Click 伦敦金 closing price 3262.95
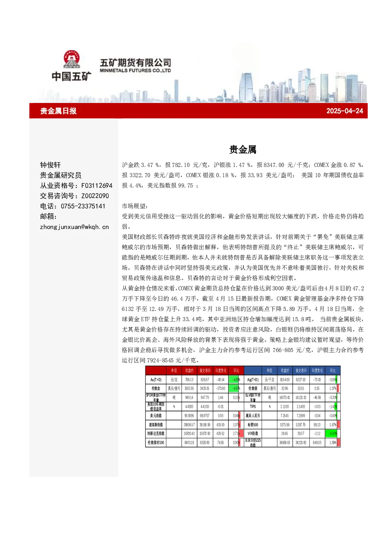Screen dimensions: 392x555 point(189,388)
